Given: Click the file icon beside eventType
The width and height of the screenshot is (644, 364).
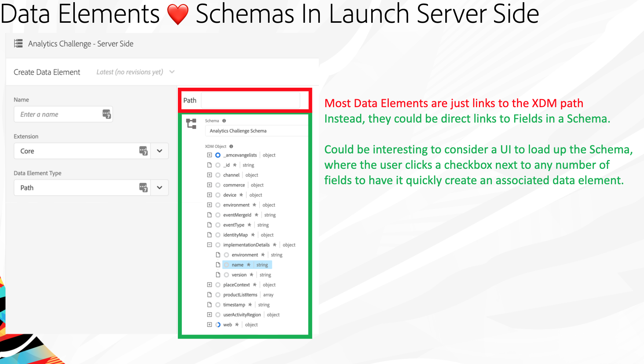Looking at the screenshot, I should point(209,225).
